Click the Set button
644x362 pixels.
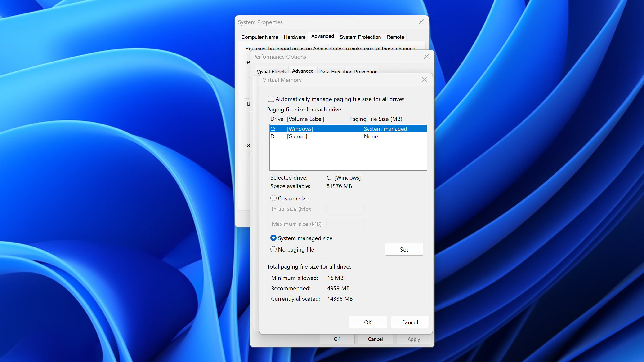404,249
